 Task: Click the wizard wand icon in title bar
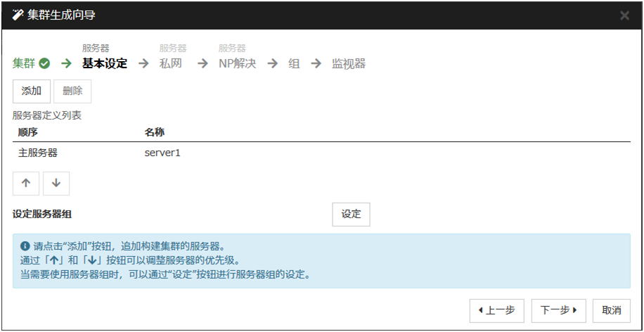click(18, 15)
